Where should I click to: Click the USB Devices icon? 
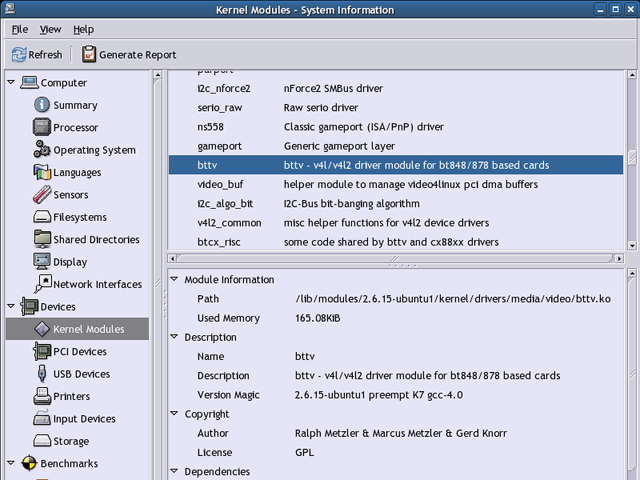click(42, 374)
